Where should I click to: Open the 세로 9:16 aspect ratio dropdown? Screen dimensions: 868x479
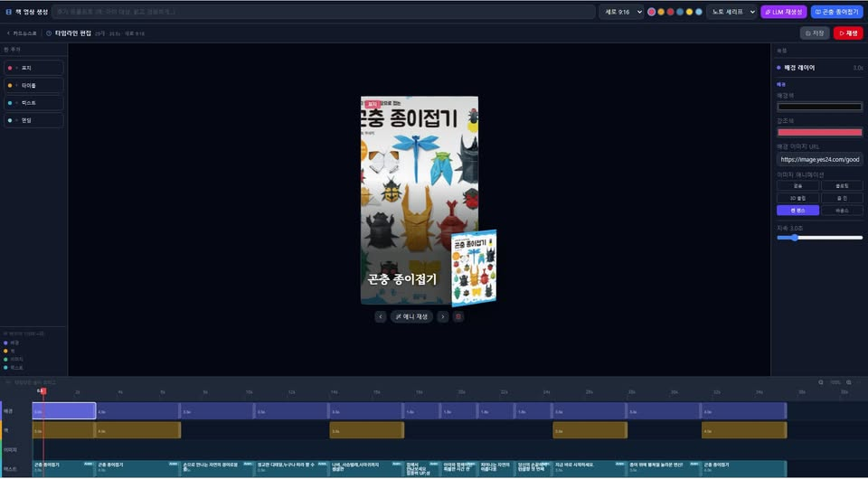tap(621, 12)
